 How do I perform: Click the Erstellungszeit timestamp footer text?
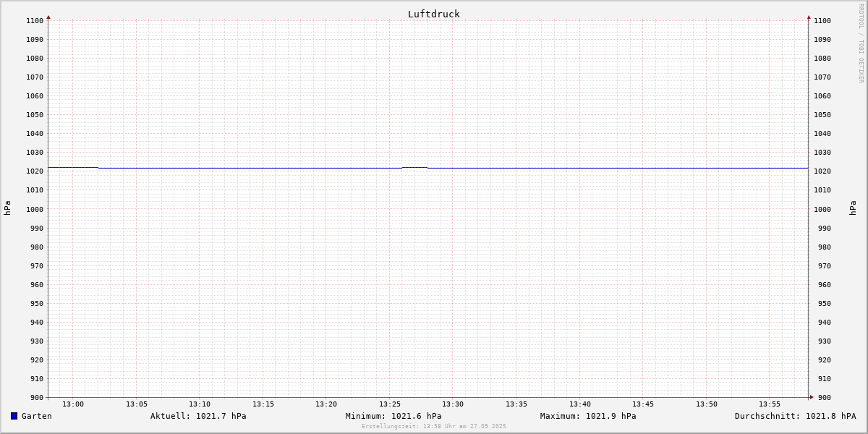tap(434, 427)
